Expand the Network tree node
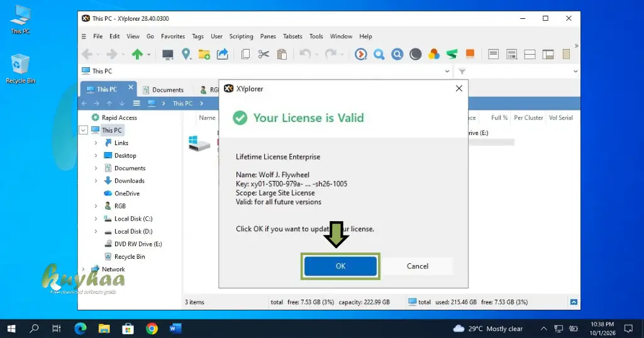 [x=83, y=270]
